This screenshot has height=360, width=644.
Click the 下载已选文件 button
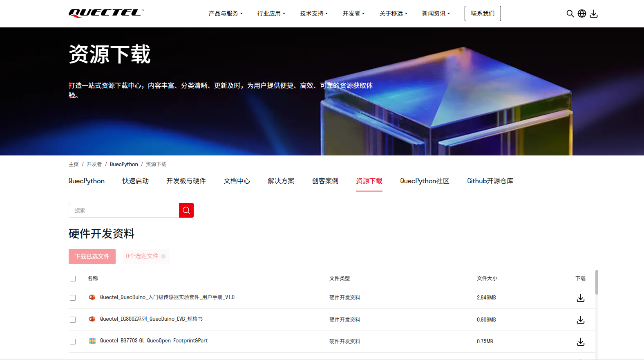click(92, 256)
